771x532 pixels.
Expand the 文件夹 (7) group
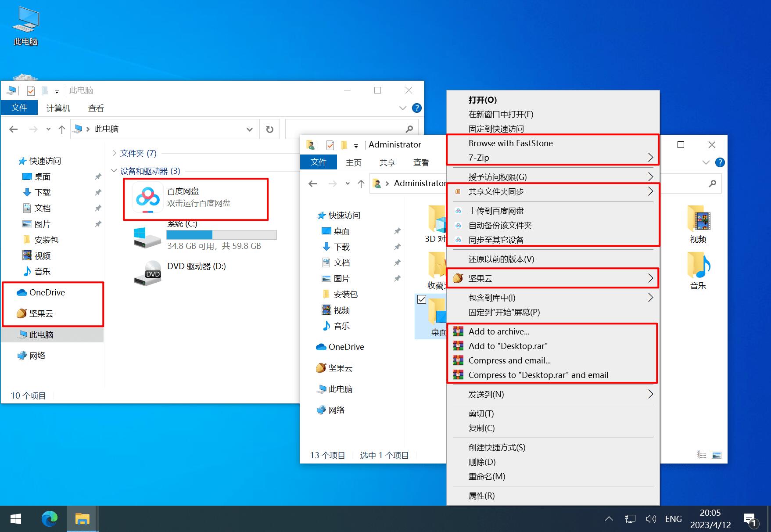tap(114, 153)
